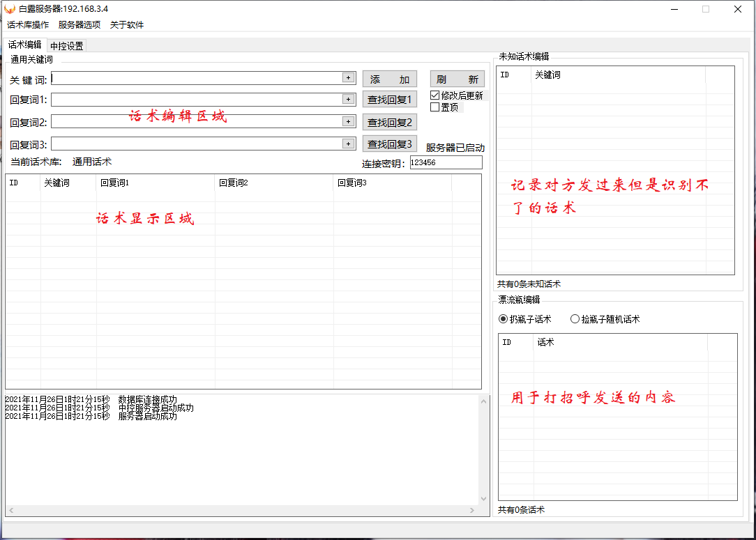
Task: Click the 回复词2 column header in table
Action: (x=273, y=183)
